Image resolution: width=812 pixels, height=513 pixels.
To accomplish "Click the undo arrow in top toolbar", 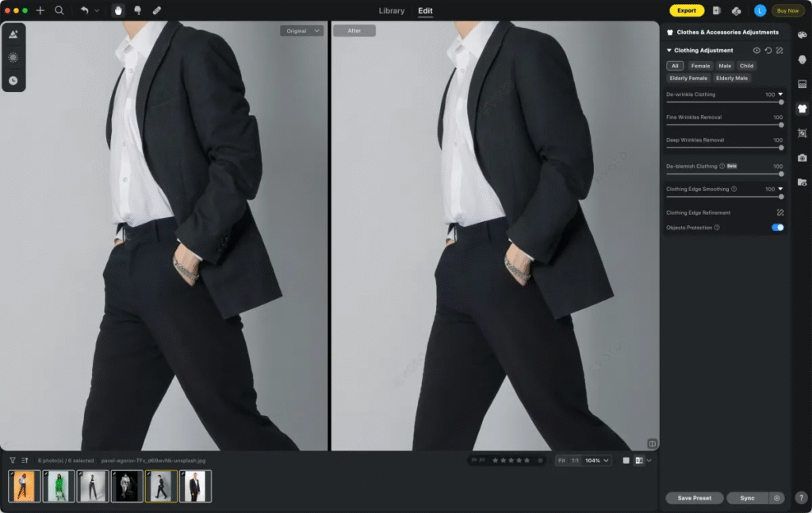I will coord(84,10).
